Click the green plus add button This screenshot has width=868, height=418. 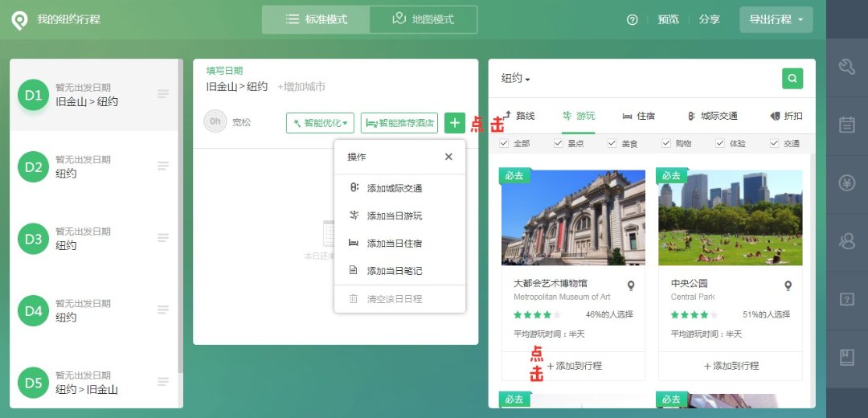[455, 123]
